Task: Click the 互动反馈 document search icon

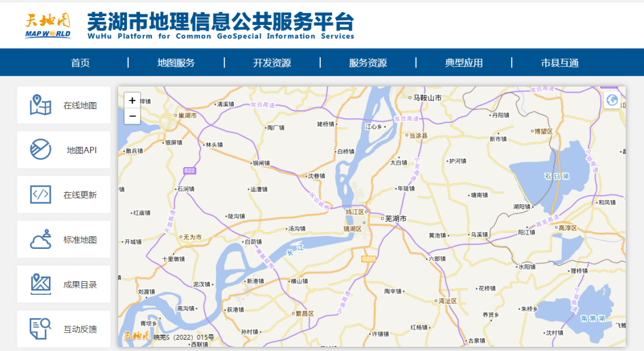Action: [41, 329]
